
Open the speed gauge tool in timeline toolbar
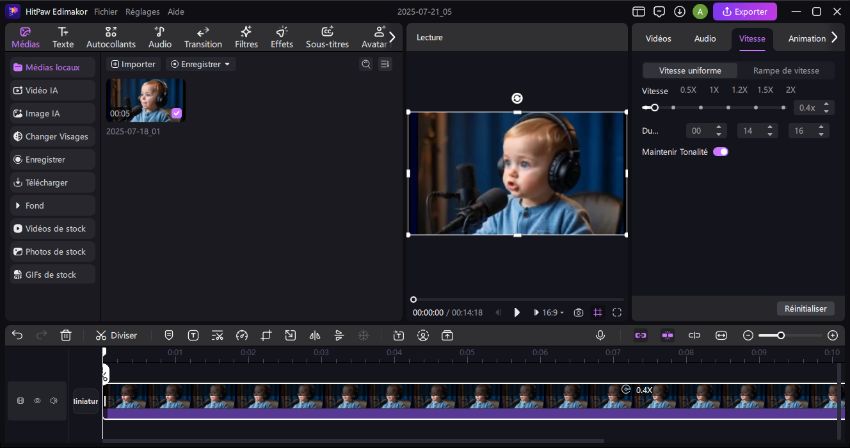(242, 335)
